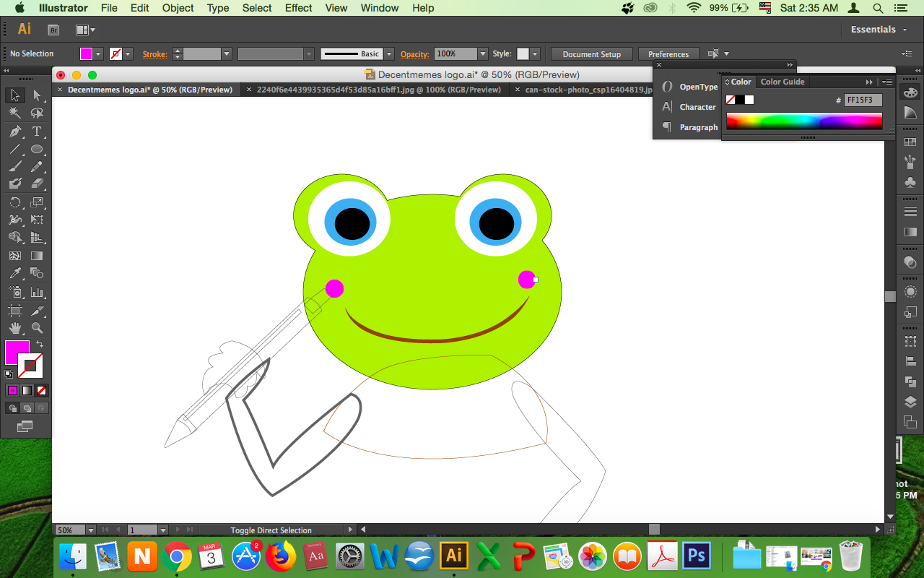Select the Gradient tool in toolbox
The height and width of the screenshot is (578, 924).
(38, 256)
